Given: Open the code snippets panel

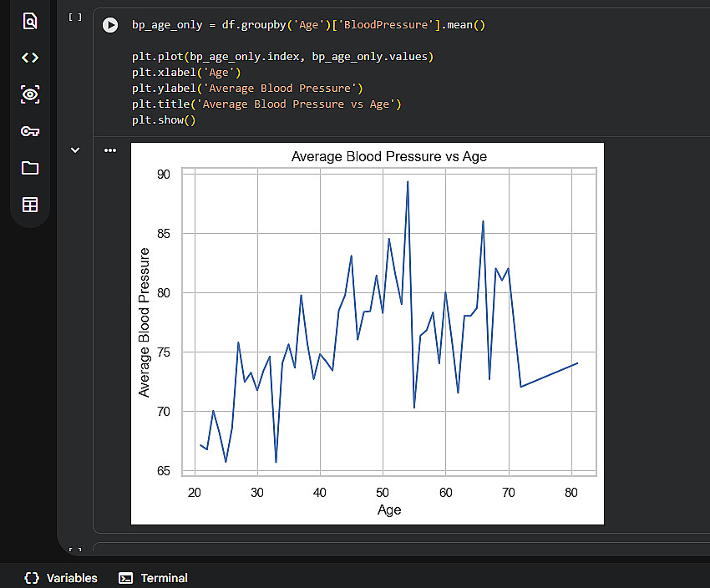Looking at the screenshot, I should [30, 58].
